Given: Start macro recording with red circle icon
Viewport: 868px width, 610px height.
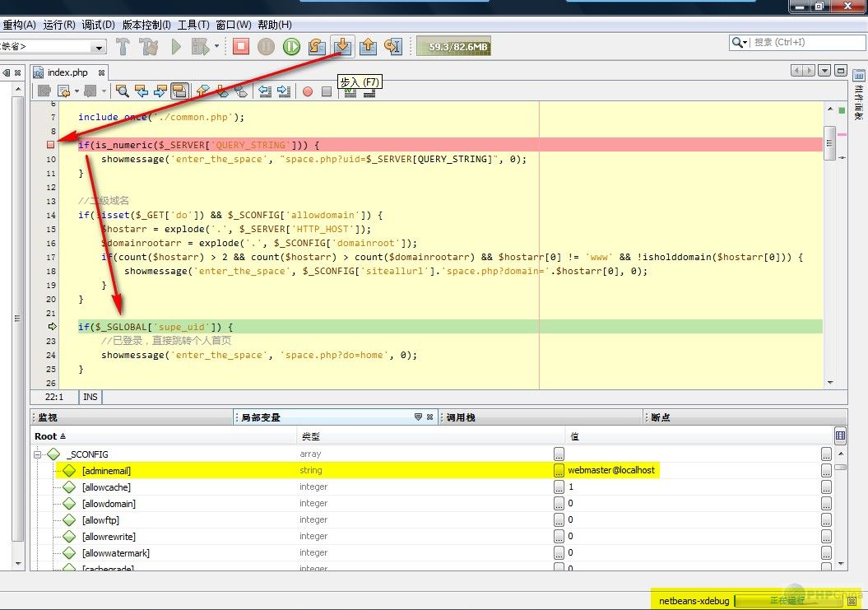Looking at the screenshot, I should (x=308, y=91).
